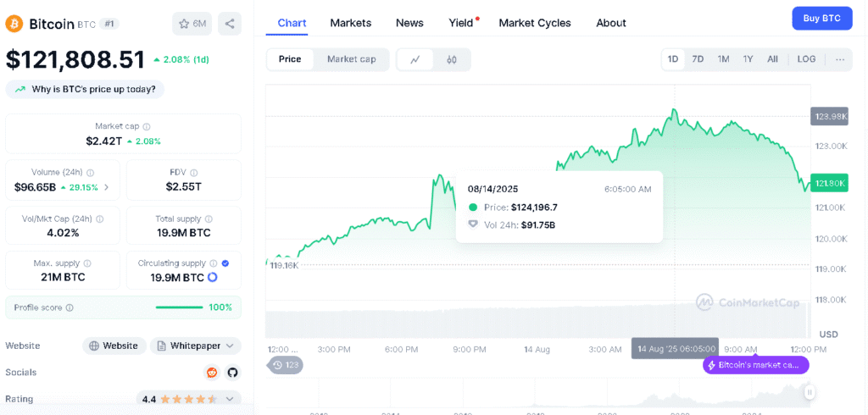This screenshot has height=415, width=868.
Task: Click the Profile score 100% progress bar
Action: (x=180, y=307)
